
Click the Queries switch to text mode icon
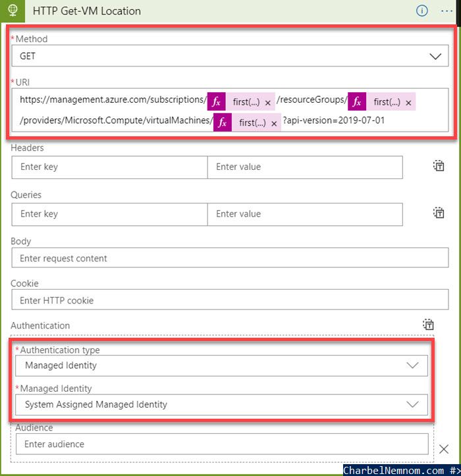[439, 213]
